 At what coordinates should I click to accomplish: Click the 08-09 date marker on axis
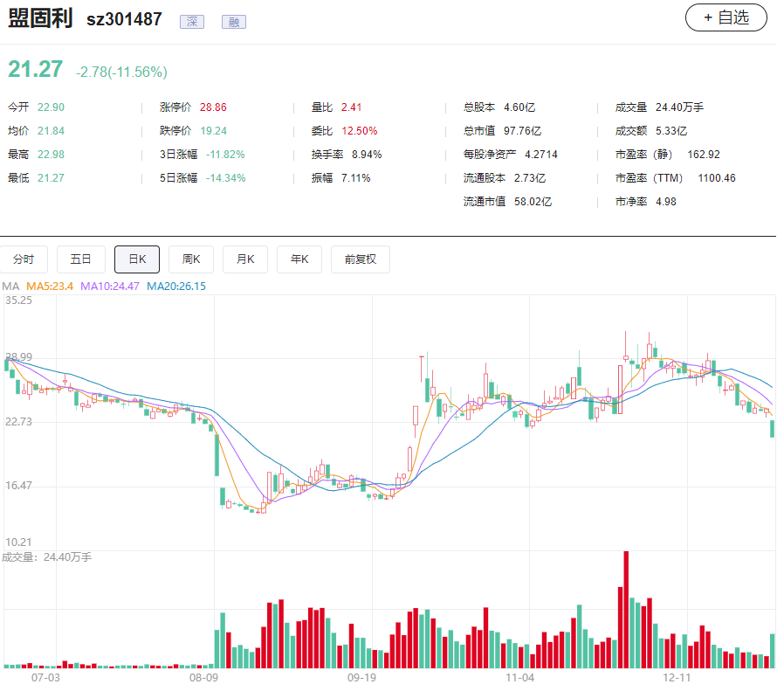(203, 678)
